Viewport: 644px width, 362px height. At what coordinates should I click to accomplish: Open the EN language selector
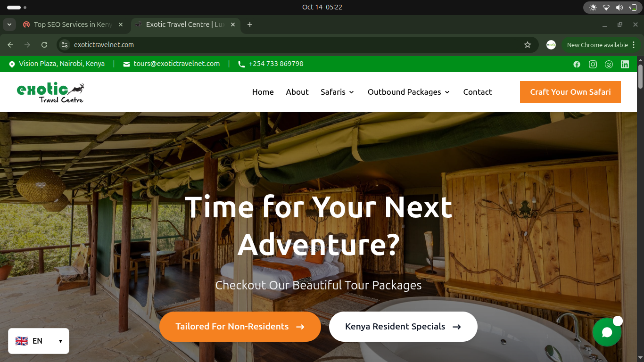39,341
